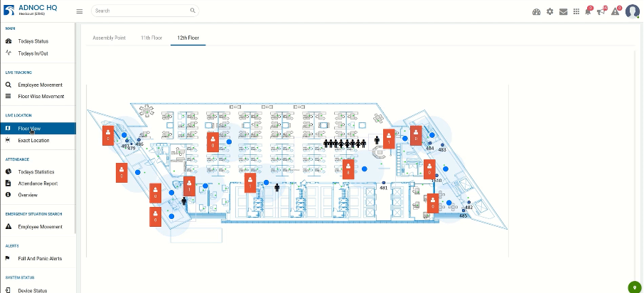This screenshot has width=644, height=293.
Task: Click the Todays In/Out pulse icon
Action: pos(9,53)
